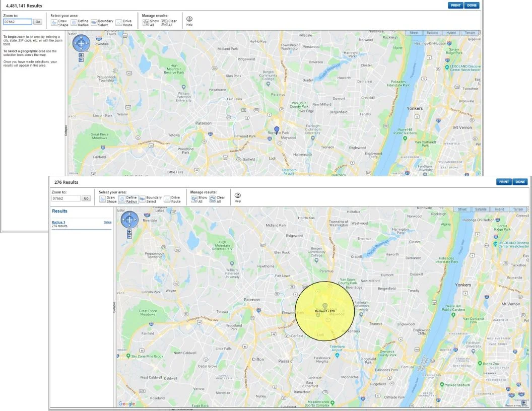Click Delete link for Radius.1
Image resolution: width=532 pixels, height=411 pixels.
point(107,222)
